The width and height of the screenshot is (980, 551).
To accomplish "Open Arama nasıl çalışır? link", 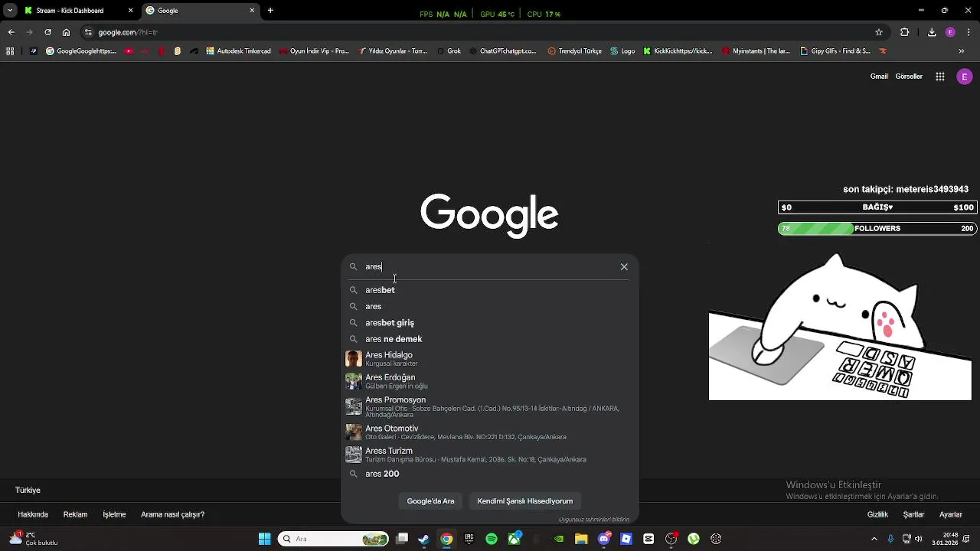I will [172, 514].
